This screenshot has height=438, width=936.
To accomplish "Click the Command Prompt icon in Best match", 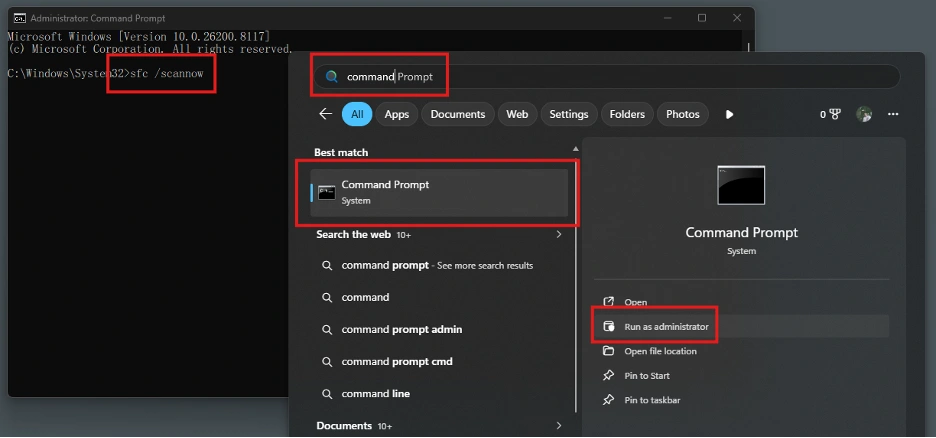I will pyautogui.click(x=327, y=192).
